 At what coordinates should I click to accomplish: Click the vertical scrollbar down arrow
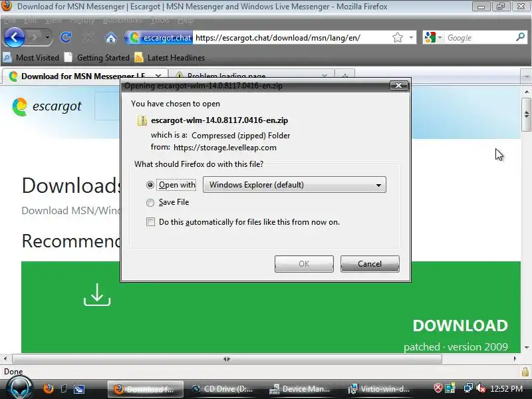coord(527,347)
